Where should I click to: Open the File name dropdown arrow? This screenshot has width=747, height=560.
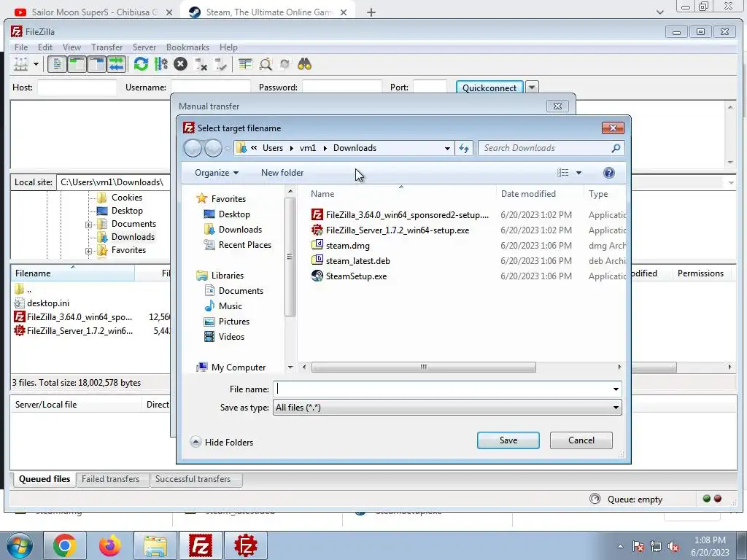coord(616,389)
